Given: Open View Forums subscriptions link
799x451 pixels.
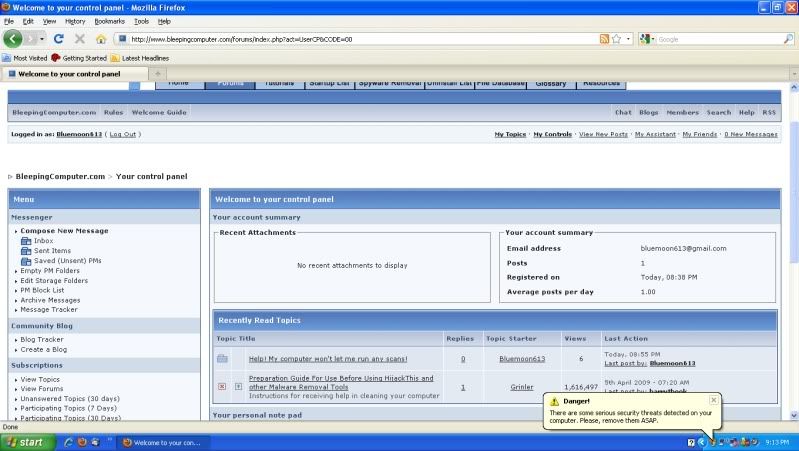Looking at the screenshot, I should click(42, 389).
